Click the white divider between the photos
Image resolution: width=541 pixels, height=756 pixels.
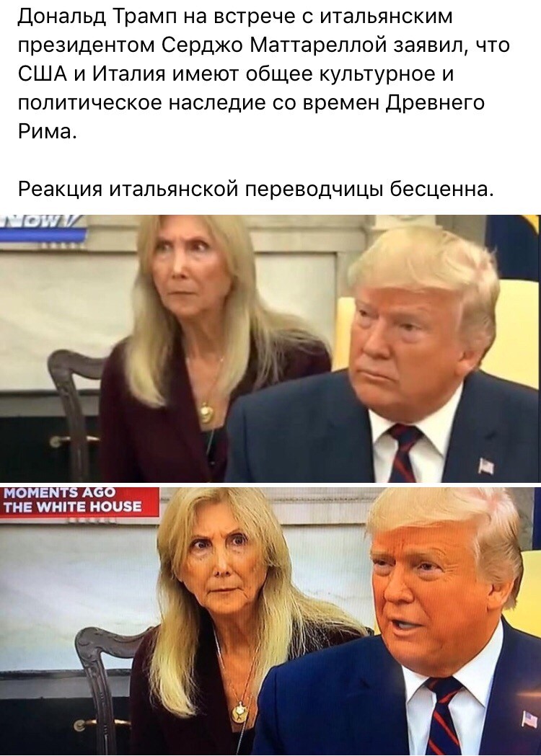pos(270,484)
